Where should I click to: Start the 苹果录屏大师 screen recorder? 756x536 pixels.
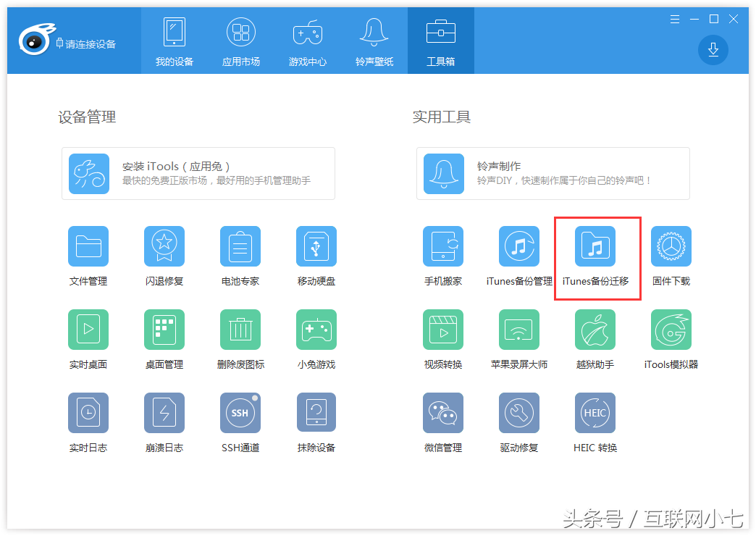519,330
